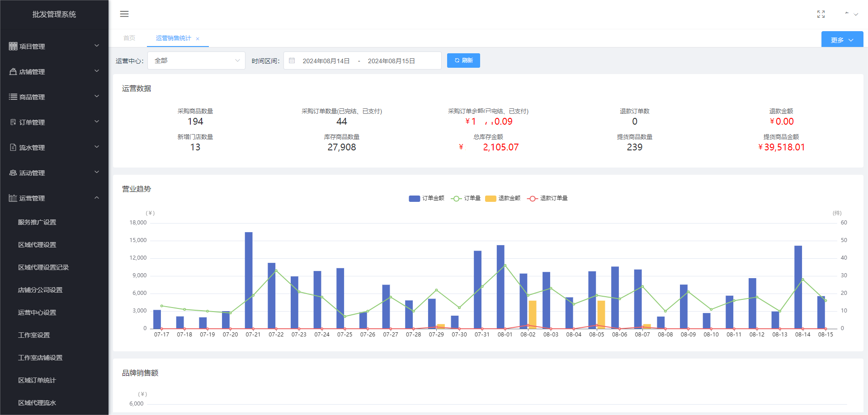Click the 营业趋势 section heading
The image size is (868, 415).
[x=137, y=189]
